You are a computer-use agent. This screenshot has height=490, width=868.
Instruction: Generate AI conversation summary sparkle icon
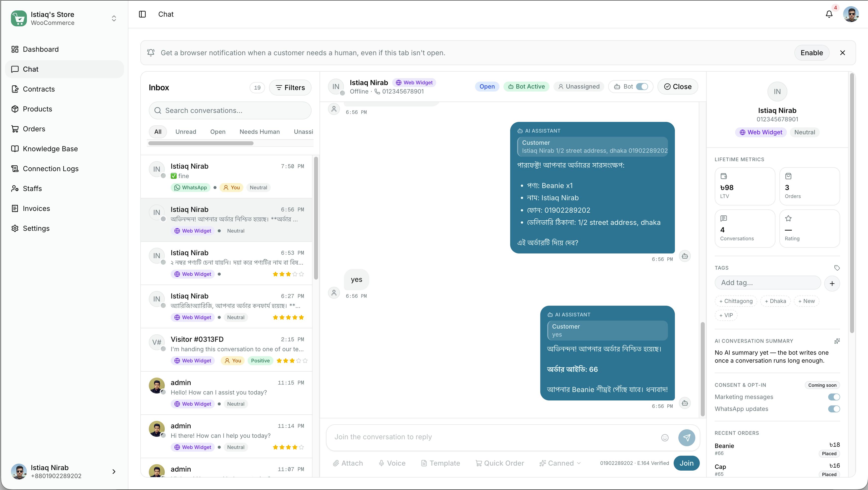pos(837,341)
